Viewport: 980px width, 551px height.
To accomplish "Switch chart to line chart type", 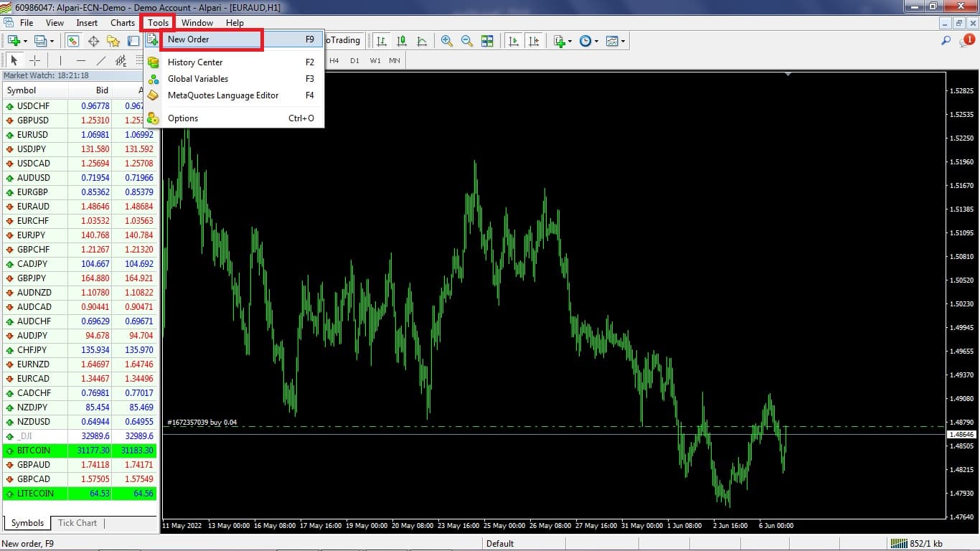I will click(422, 41).
